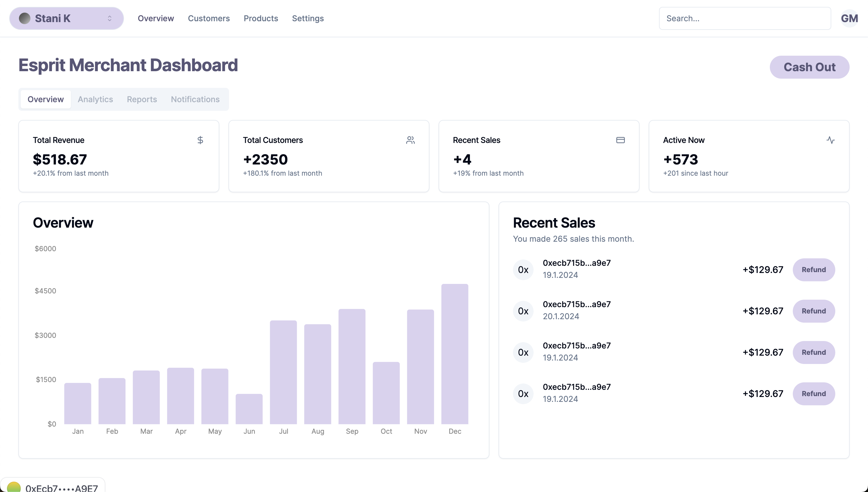Expand the Stani K account switcher chevron
Viewport: 868px width, 492px height.
tap(109, 18)
